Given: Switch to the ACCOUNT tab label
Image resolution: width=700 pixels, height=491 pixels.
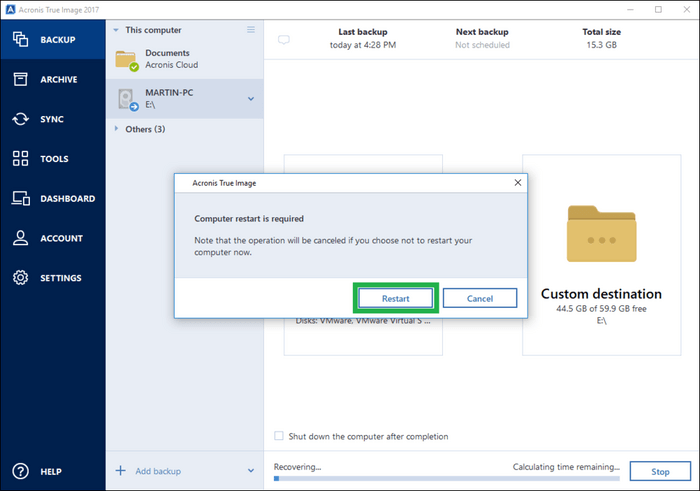Looking at the screenshot, I should [x=62, y=238].
